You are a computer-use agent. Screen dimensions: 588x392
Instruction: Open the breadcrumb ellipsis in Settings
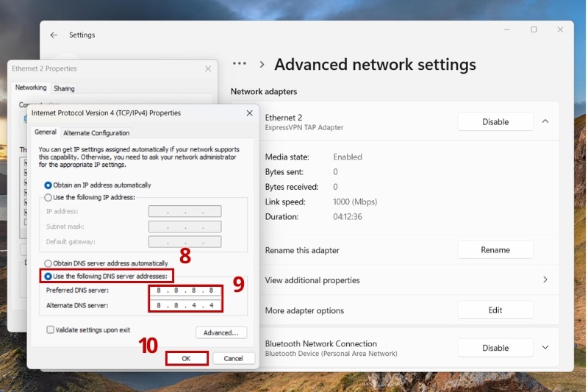(240, 64)
